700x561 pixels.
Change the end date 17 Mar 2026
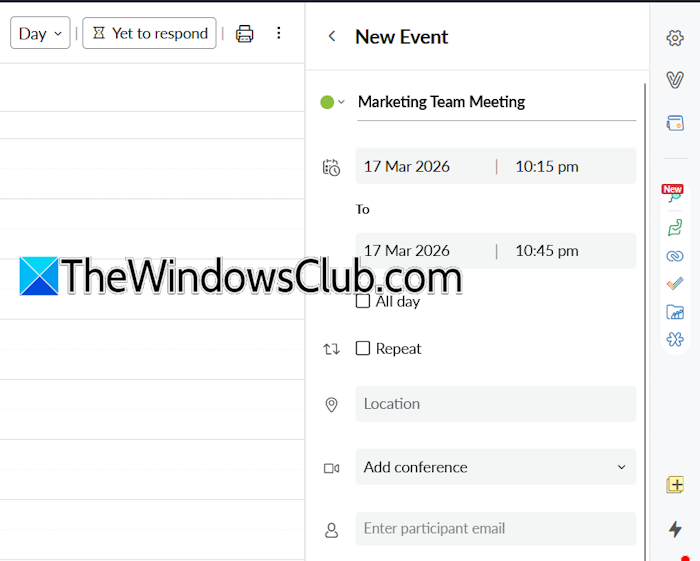pyautogui.click(x=407, y=251)
